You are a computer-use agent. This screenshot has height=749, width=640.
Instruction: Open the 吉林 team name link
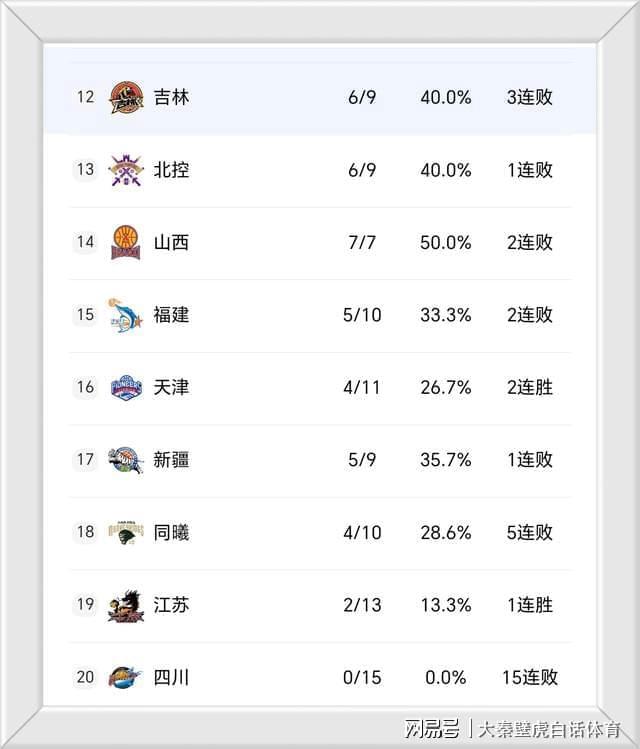point(171,97)
